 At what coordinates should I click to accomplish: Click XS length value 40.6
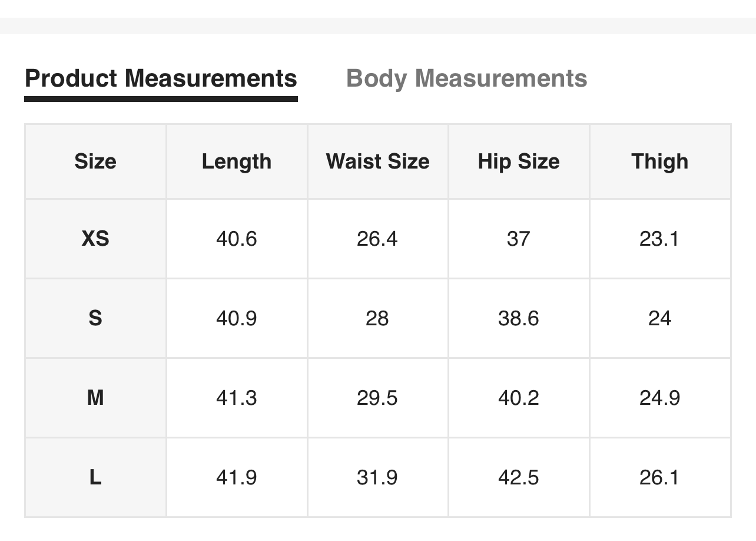(x=237, y=239)
